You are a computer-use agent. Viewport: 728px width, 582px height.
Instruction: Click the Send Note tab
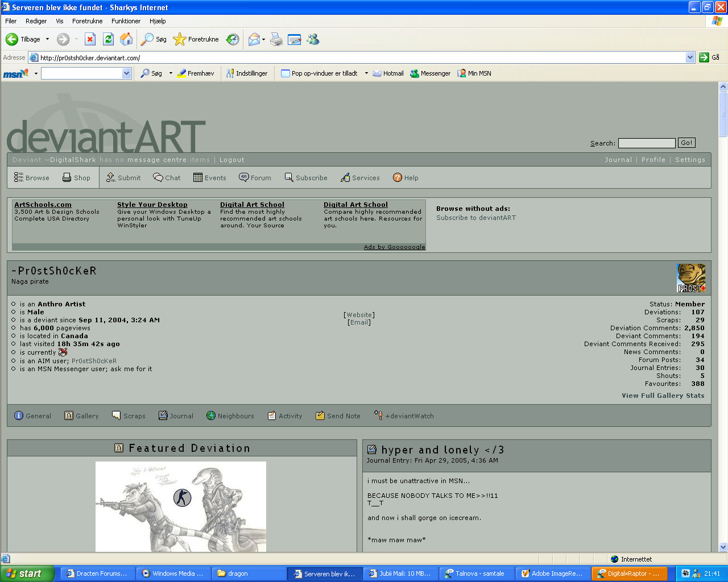click(338, 416)
